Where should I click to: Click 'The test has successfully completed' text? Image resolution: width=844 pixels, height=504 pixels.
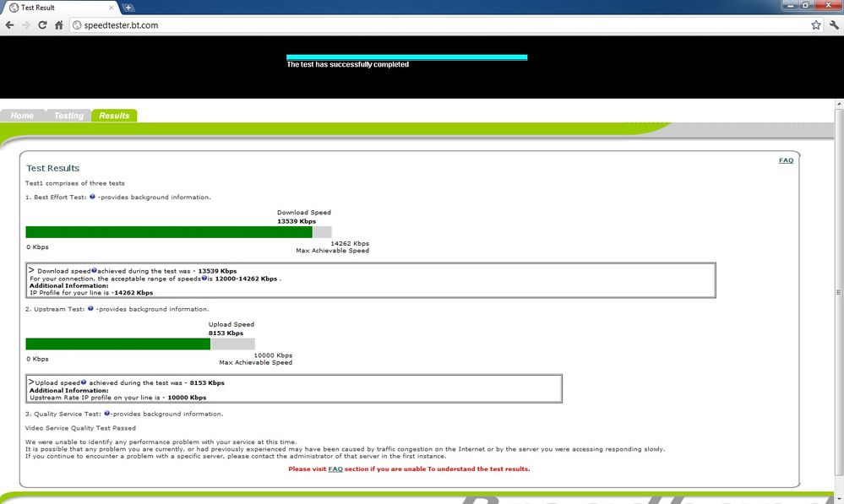click(x=348, y=64)
